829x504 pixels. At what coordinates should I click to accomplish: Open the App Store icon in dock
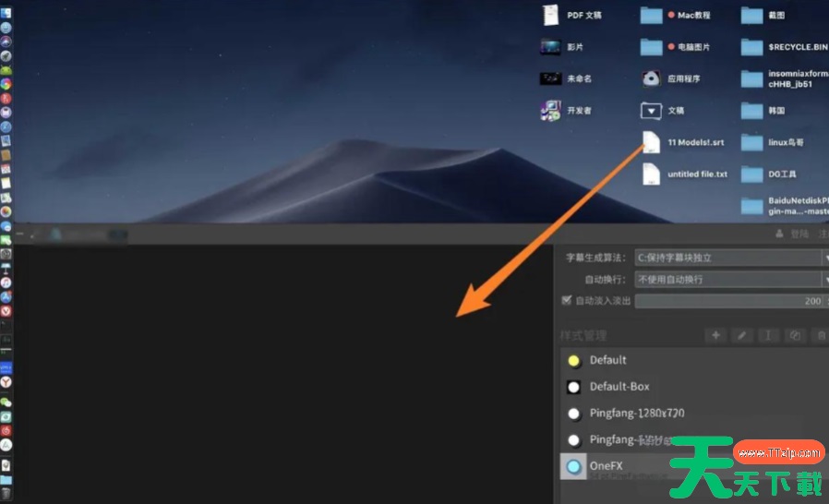[6, 296]
